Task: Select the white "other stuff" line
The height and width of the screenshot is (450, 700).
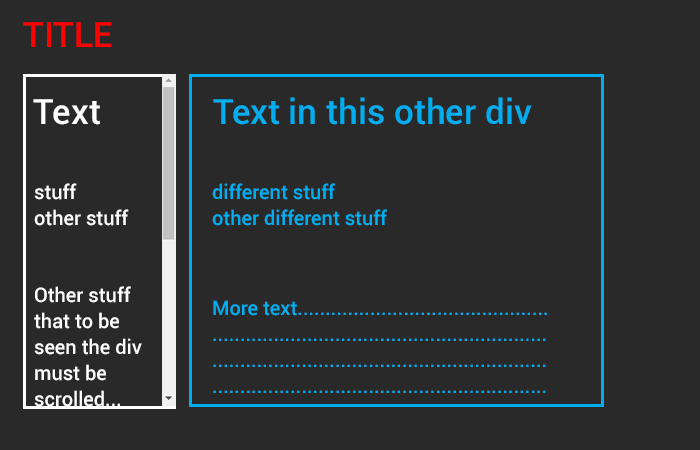Action: [x=81, y=218]
